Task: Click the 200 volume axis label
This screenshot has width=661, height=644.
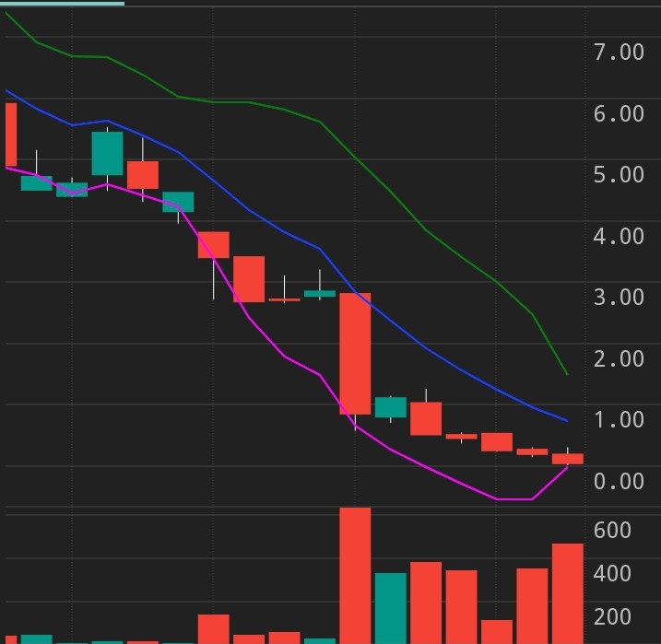Action: pyautogui.click(x=612, y=617)
